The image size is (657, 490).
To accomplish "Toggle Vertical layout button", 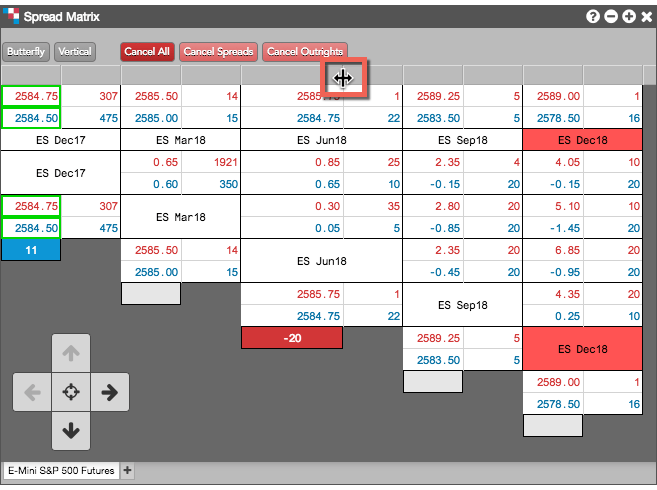I will [75, 52].
